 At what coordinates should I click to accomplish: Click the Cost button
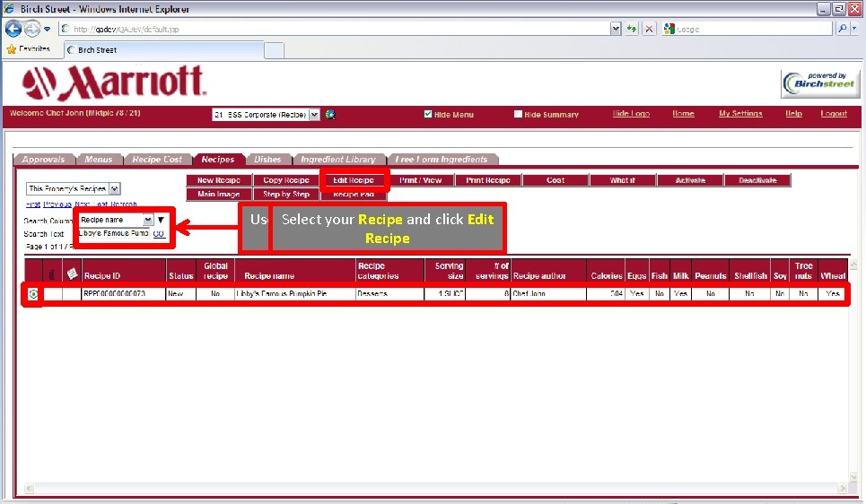coord(555,180)
